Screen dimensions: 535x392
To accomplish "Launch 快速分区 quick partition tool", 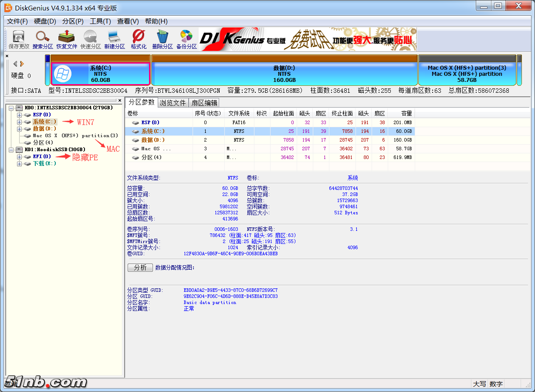I will (90, 39).
